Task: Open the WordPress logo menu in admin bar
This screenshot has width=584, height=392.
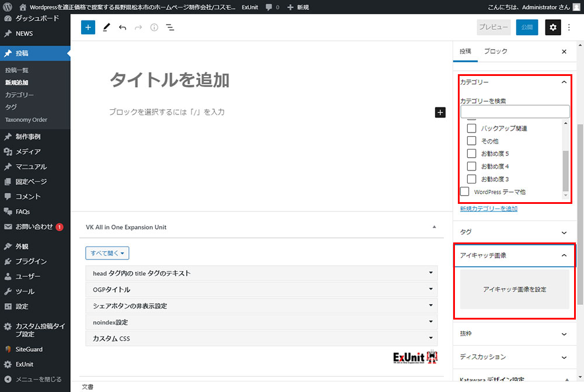Action: [8, 7]
